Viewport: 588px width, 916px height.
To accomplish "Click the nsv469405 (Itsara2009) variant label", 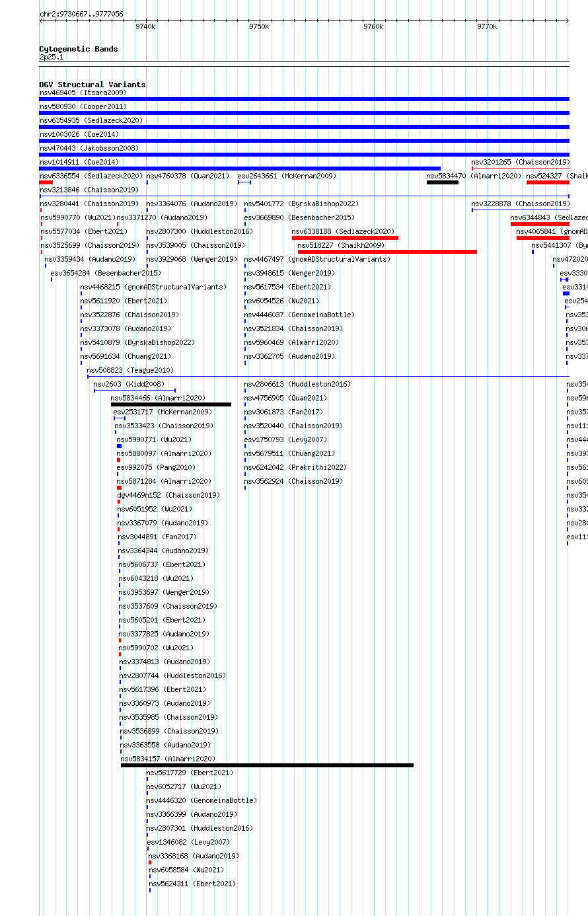I will (83, 93).
